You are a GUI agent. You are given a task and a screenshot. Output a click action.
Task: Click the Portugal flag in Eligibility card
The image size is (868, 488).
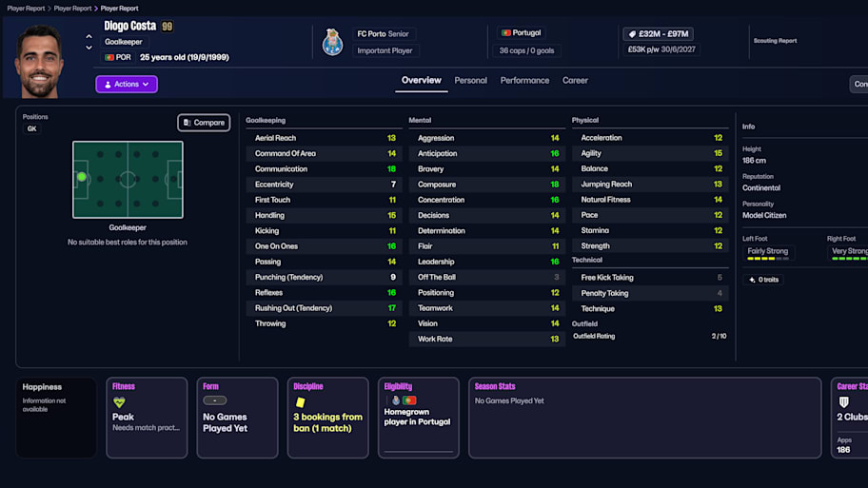coord(409,400)
